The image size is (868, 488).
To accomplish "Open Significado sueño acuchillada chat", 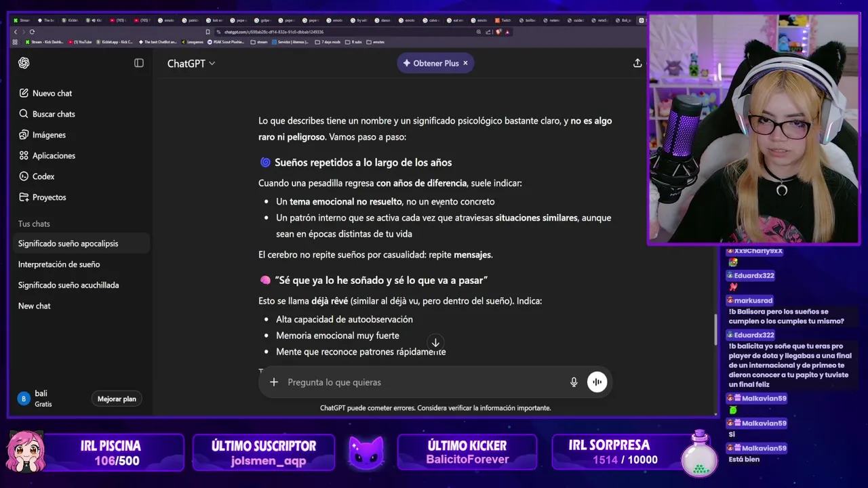I will [x=81, y=285].
